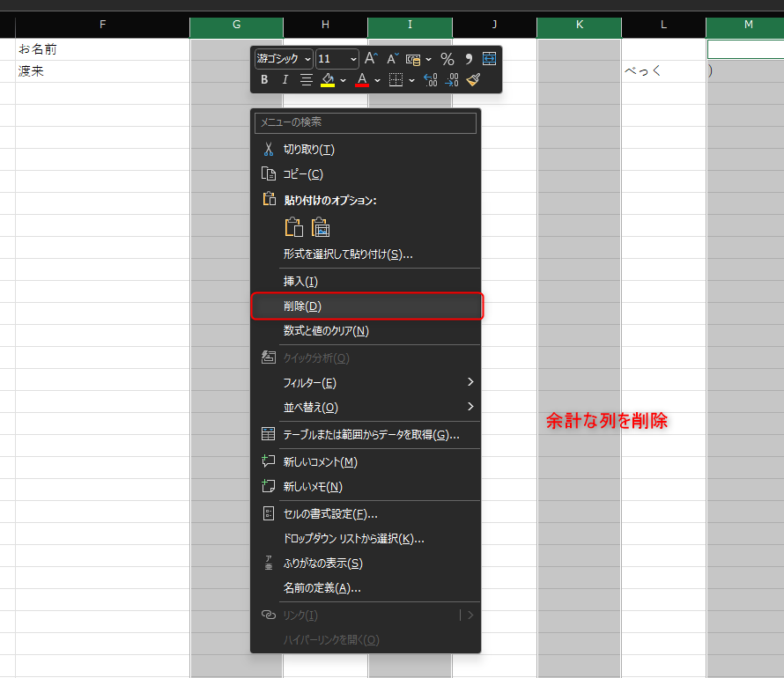Viewport: 784px width, 678px height.
Task: Open the font name dropdown 游ゴシック
Action: (284, 59)
